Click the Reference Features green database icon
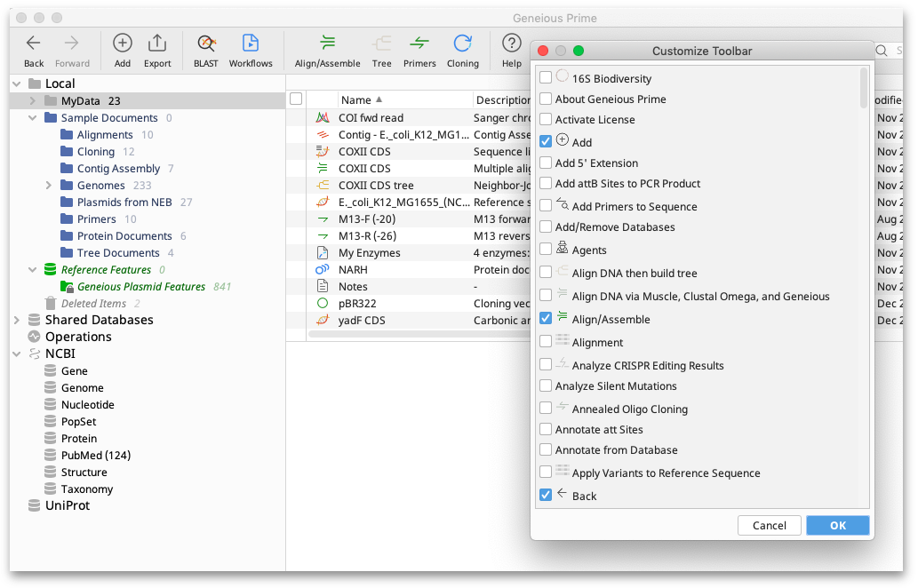Viewport: 918px width, 588px height. pos(51,270)
